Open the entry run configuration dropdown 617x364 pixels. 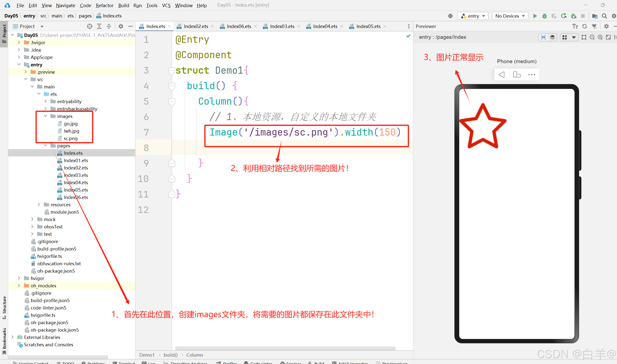point(473,16)
